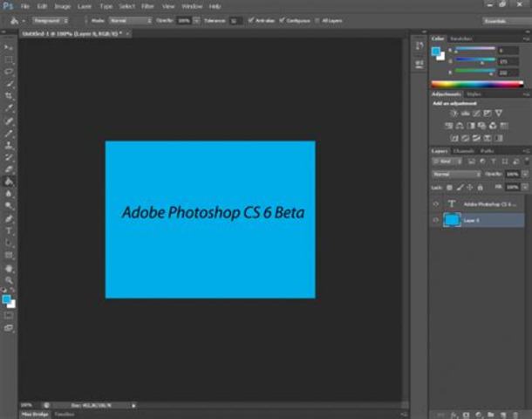Click the Add layer mask button
Screen dimensions: 532x419
click(x=467, y=415)
